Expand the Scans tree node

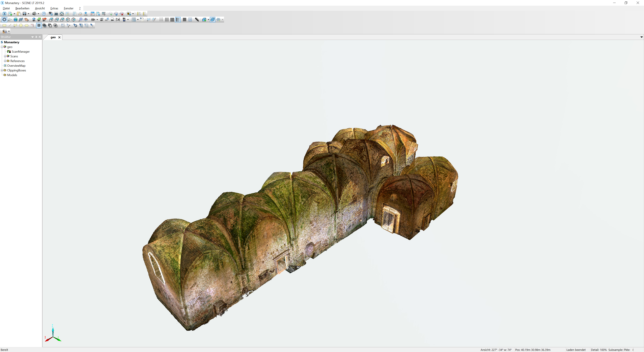(x=5, y=56)
